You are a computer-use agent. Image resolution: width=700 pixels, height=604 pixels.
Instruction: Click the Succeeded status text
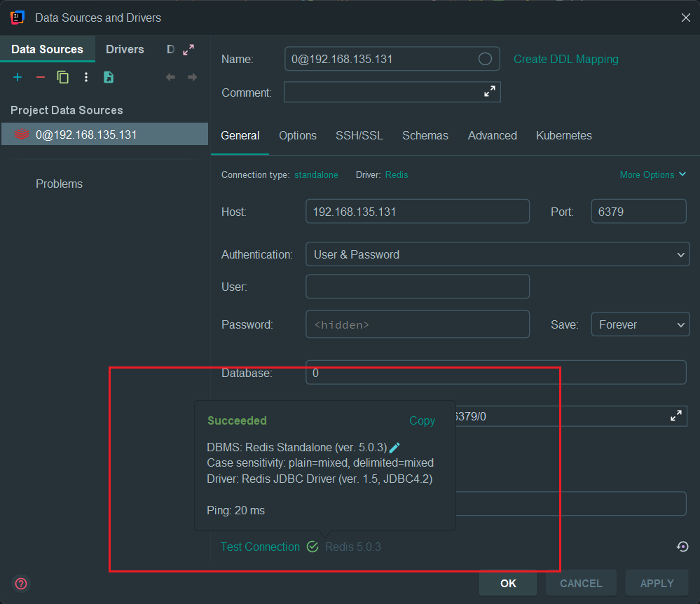(x=237, y=421)
